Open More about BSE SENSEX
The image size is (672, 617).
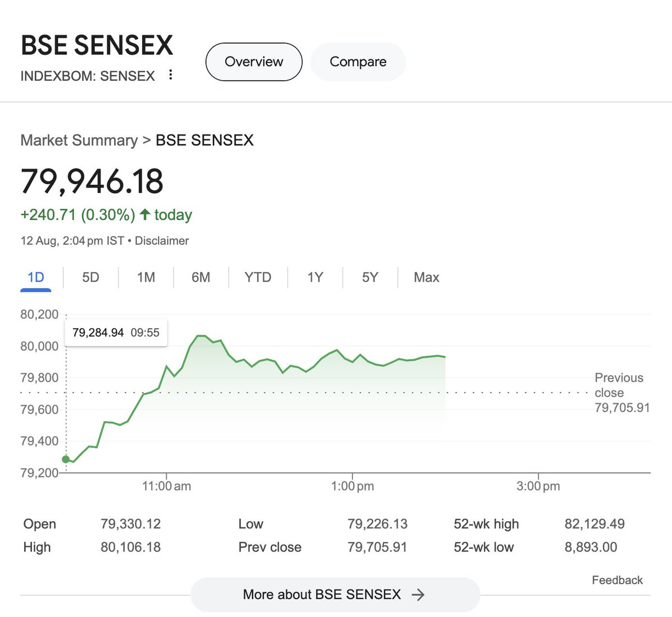[x=335, y=595]
